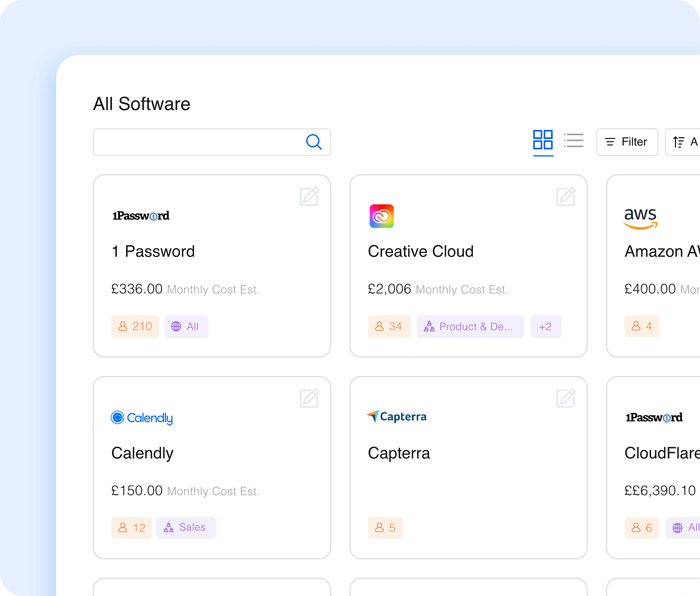Click the 4 users tag on Amazon
This screenshot has width=700, height=596.
642,326
